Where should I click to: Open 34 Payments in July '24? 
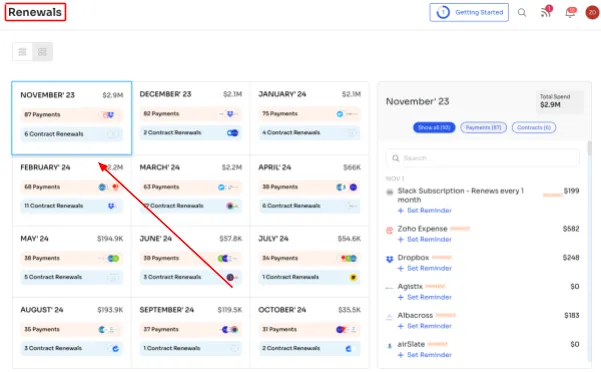pyautogui.click(x=309, y=258)
